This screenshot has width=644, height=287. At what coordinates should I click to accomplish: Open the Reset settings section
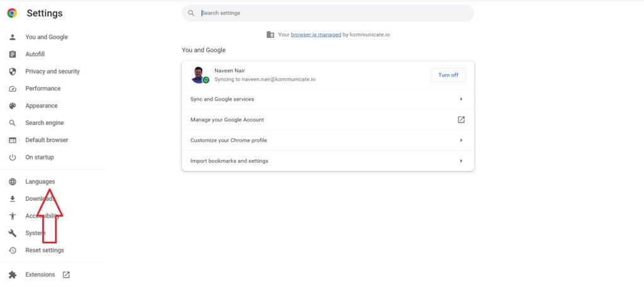pos(45,251)
